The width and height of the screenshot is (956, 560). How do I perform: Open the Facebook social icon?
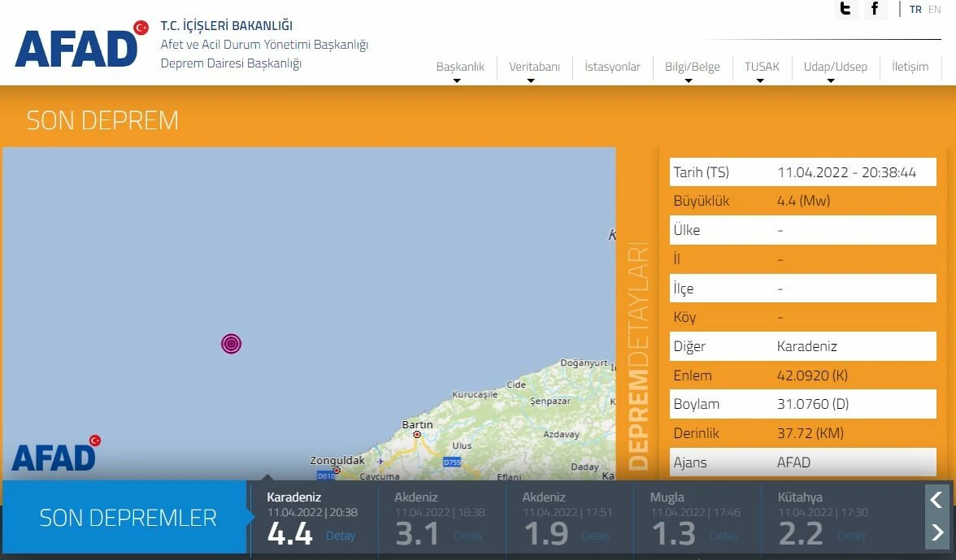coord(876,9)
